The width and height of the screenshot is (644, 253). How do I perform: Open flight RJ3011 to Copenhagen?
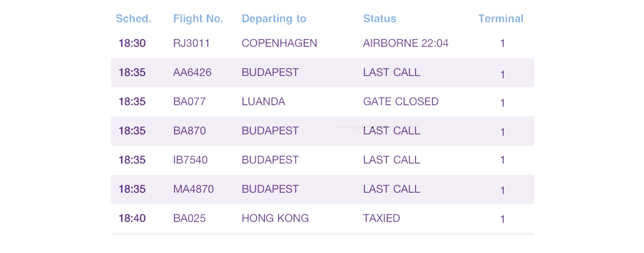click(x=323, y=43)
